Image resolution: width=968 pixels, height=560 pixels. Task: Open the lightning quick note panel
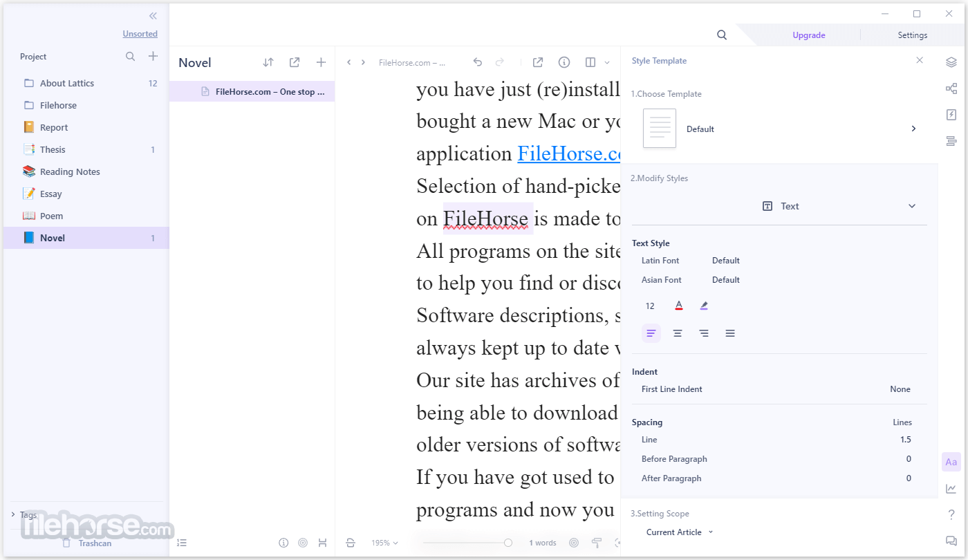pos(951,115)
